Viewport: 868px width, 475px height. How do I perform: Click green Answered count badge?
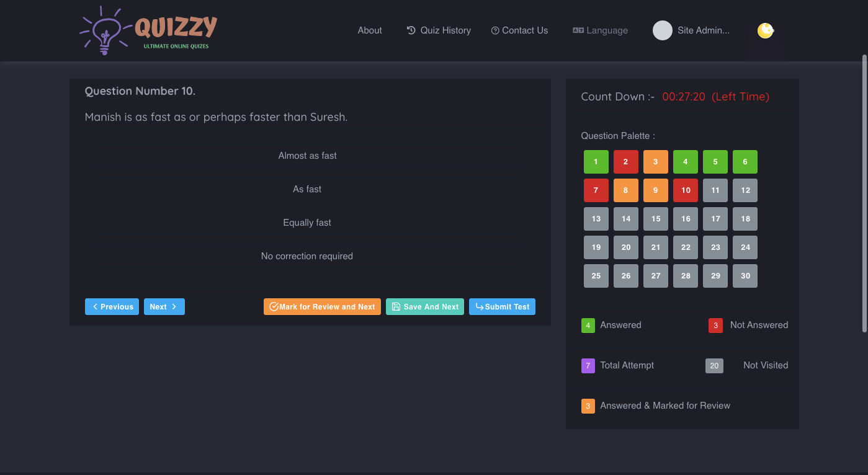point(588,326)
